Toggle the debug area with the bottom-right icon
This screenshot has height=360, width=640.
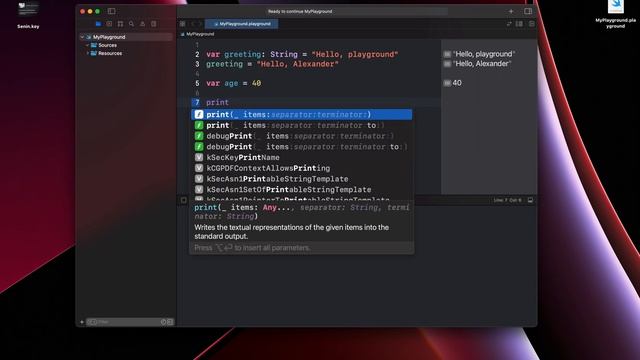click(530, 200)
